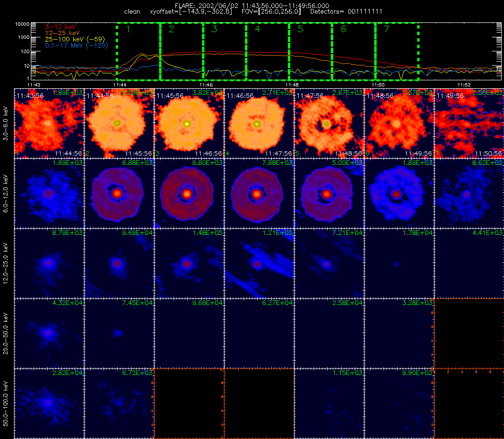Select the 6.0-12.0 keV image with peak 6.88E+03
This screenshot has height=439, width=504.
[119, 194]
